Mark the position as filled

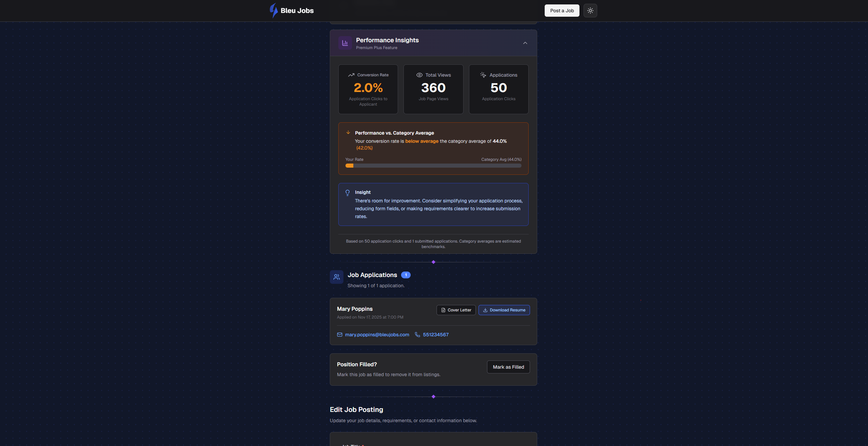[508, 367]
